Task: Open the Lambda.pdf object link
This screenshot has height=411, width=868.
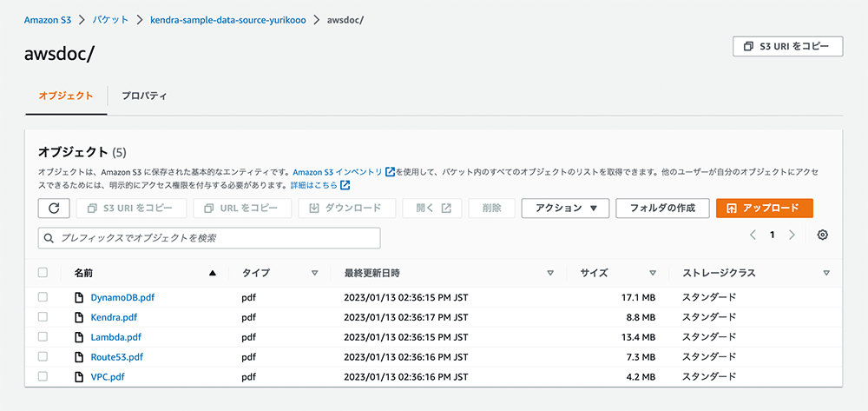Action: pos(116,337)
